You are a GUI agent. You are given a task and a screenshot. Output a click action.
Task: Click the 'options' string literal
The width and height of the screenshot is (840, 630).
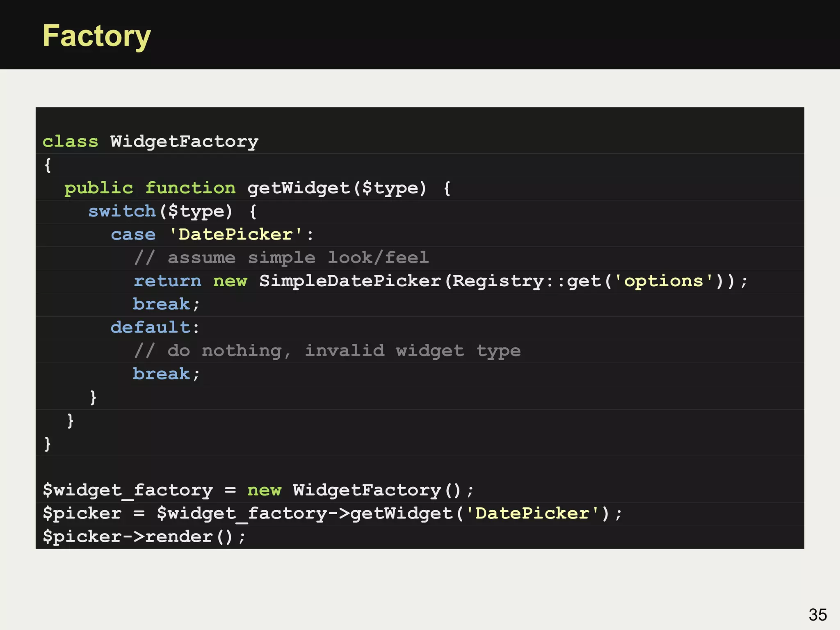[x=663, y=281]
